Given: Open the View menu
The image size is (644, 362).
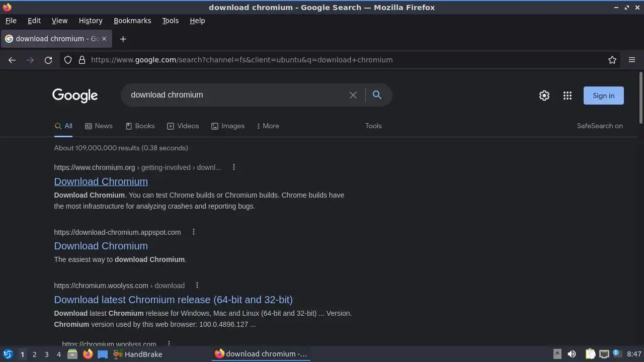Looking at the screenshot, I should click(59, 21).
